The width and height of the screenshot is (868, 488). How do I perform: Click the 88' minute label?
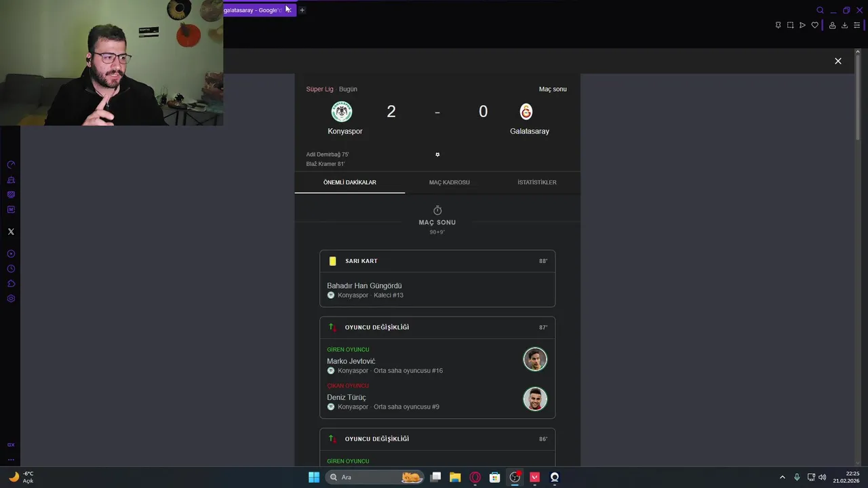(x=543, y=261)
